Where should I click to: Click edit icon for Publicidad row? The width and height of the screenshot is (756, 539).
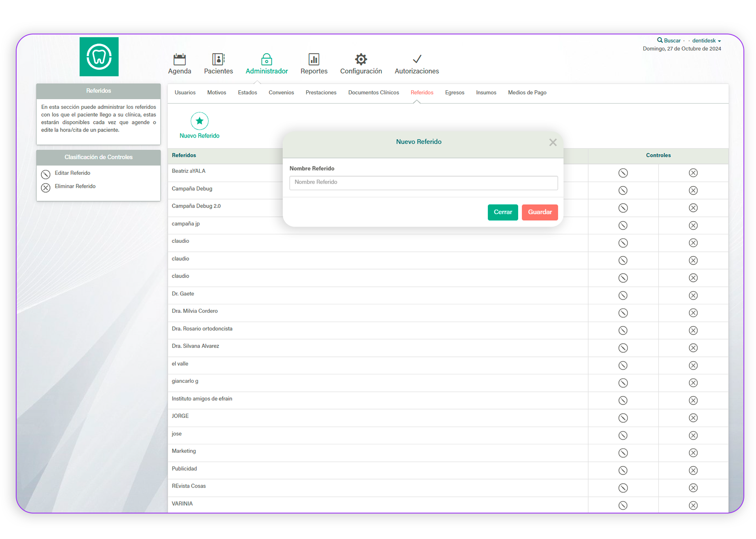(x=623, y=470)
